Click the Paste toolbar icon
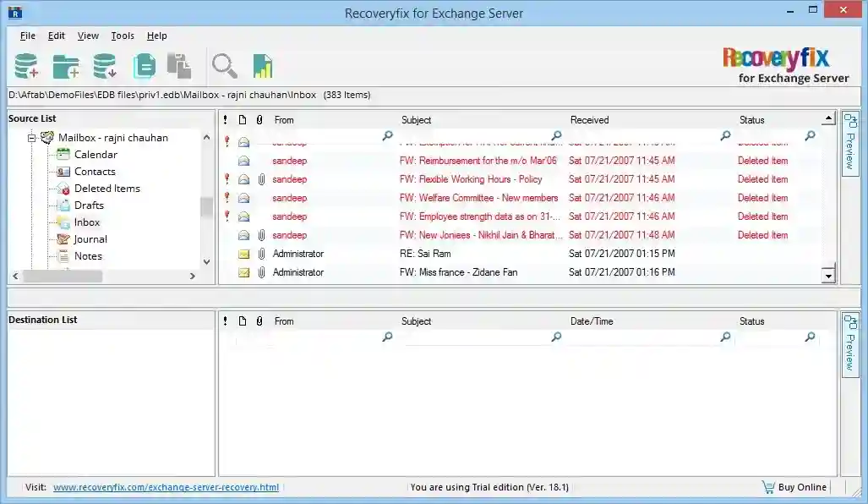Image resolution: width=868 pixels, height=504 pixels. [179, 66]
